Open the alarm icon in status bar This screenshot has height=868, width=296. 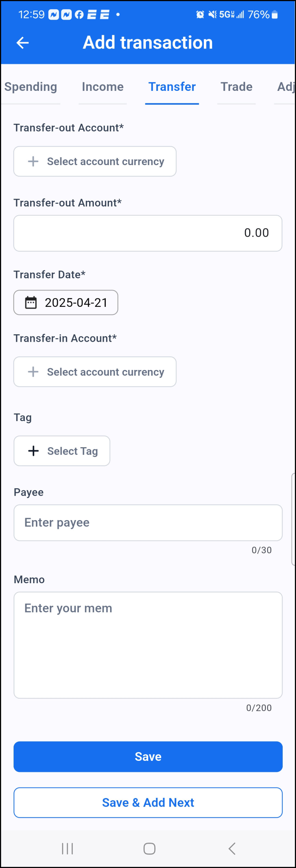(200, 15)
